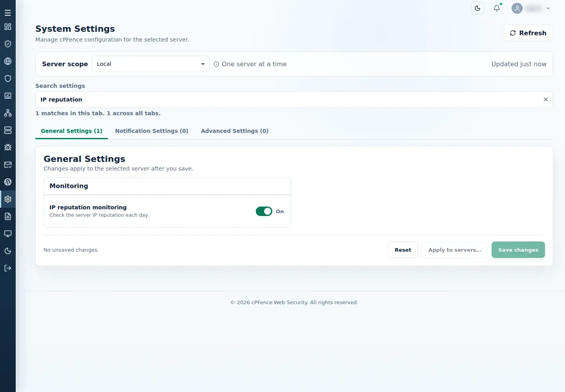The height and width of the screenshot is (392, 565).
Task: Switch to the Advanced Settings tab
Action: click(235, 131)
